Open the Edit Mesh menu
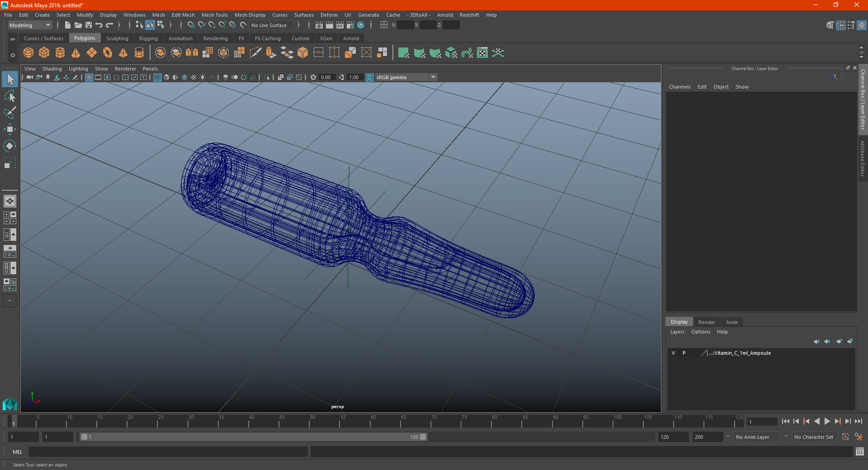This screenshot has width=868, height=470. (183, 15)
